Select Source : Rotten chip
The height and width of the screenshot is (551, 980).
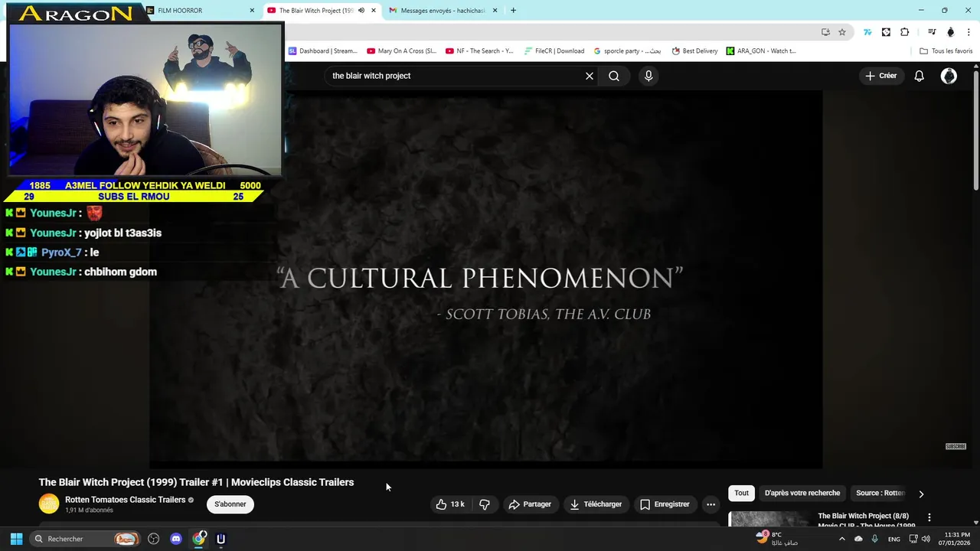click(x=880, y=493)
